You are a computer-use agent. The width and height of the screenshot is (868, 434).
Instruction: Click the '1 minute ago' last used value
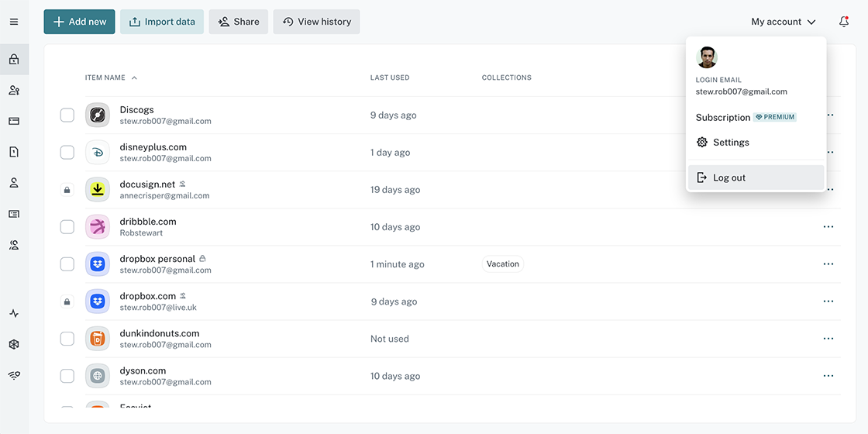click(x=398, y=264)
